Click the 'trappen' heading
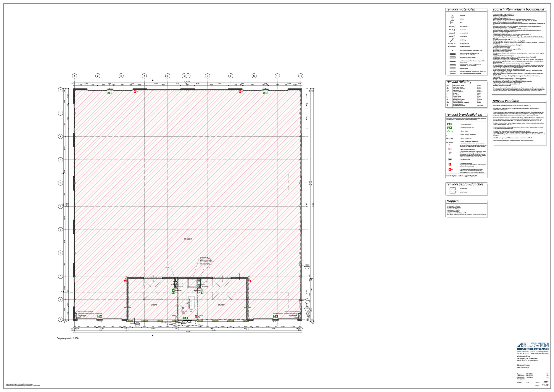The image size is (554, 392). pos(453,201)
